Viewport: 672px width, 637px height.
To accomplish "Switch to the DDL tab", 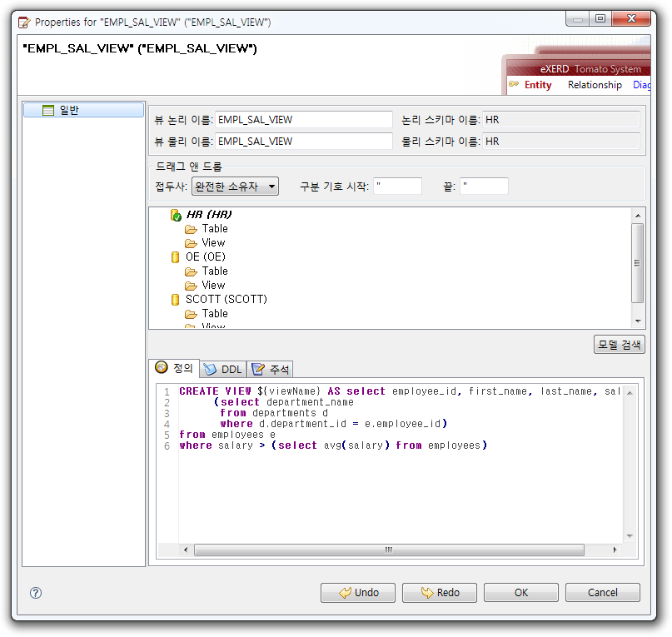I will (x=222, y=369).
